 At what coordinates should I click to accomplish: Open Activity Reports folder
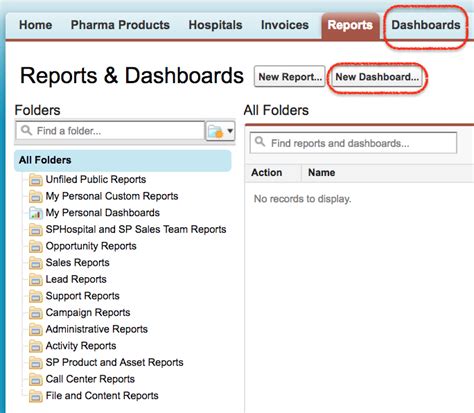pyautogui.click(x=81, y=346)
